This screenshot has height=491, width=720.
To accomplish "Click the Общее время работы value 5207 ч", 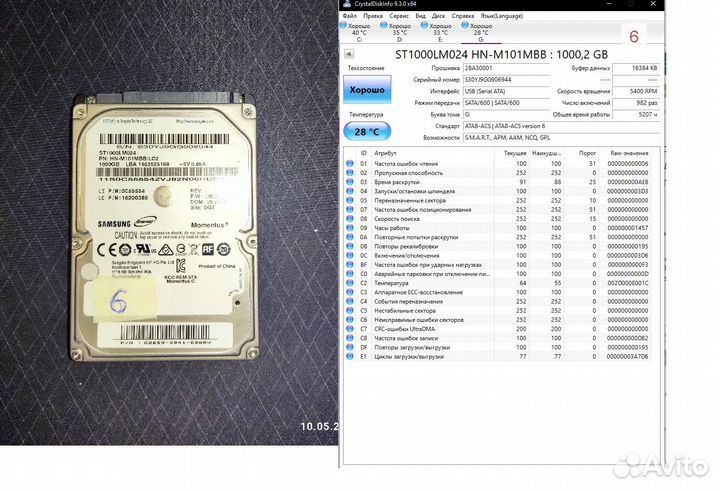I will pos(636,114).
